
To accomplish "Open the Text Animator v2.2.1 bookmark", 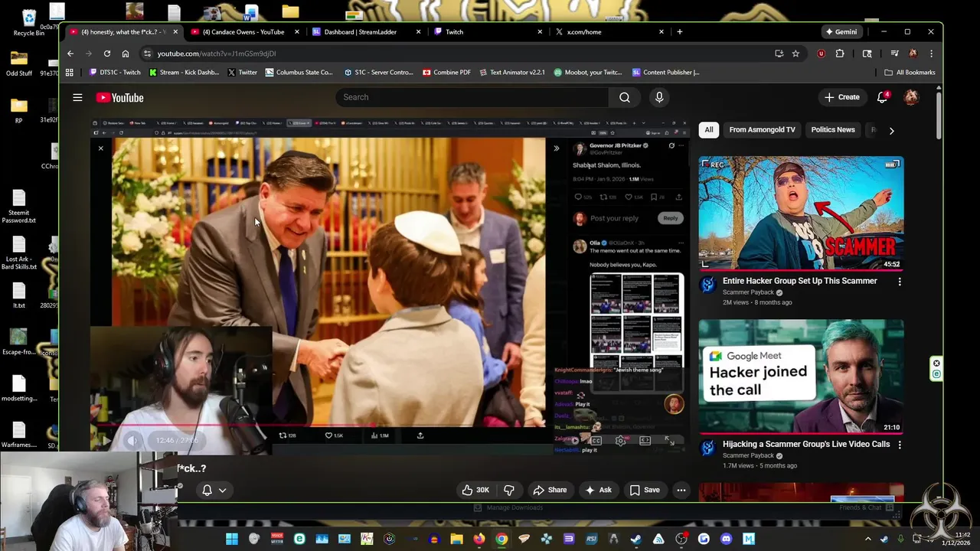I will point(511,72).
